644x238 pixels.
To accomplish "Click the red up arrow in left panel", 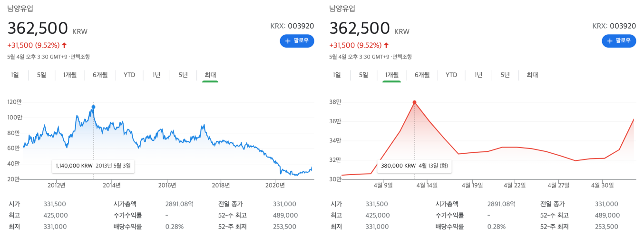I will (x=65, y=45).
